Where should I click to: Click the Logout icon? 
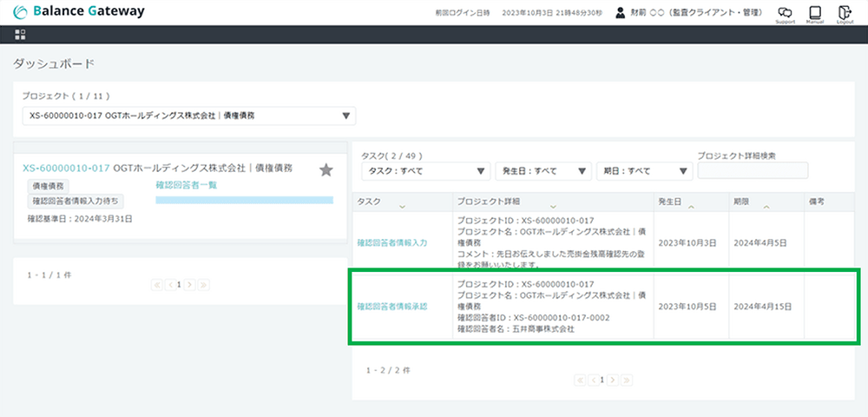[x=845, y=13]
